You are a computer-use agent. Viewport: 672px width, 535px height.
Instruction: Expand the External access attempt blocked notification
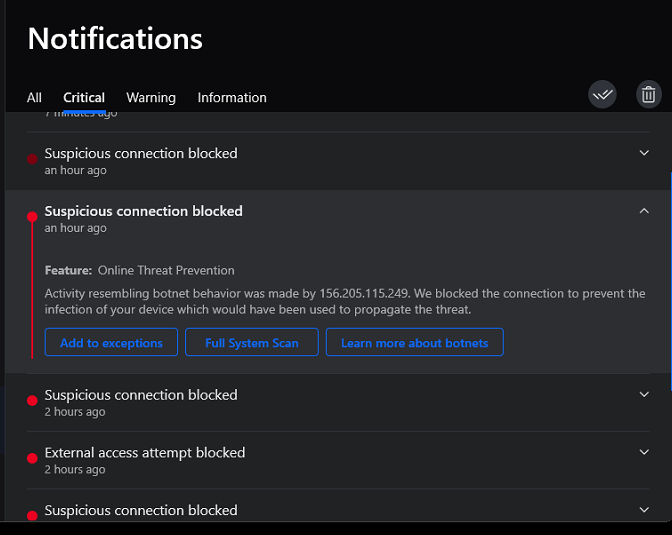click(644, 453)
